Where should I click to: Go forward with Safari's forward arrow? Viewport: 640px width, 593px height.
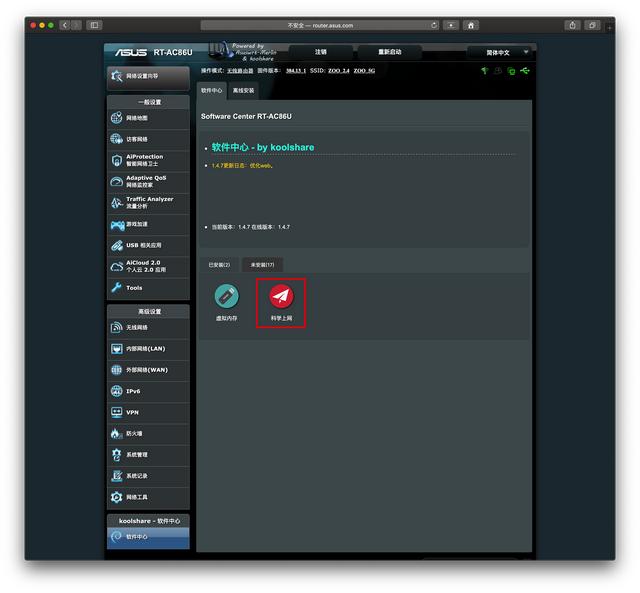[76, 25]
